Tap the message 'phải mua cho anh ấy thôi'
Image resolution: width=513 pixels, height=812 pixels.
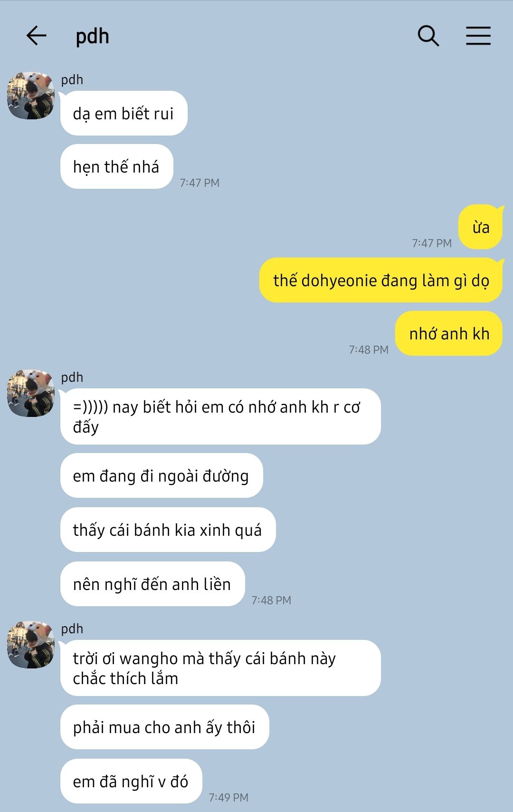tap(165, 727)
